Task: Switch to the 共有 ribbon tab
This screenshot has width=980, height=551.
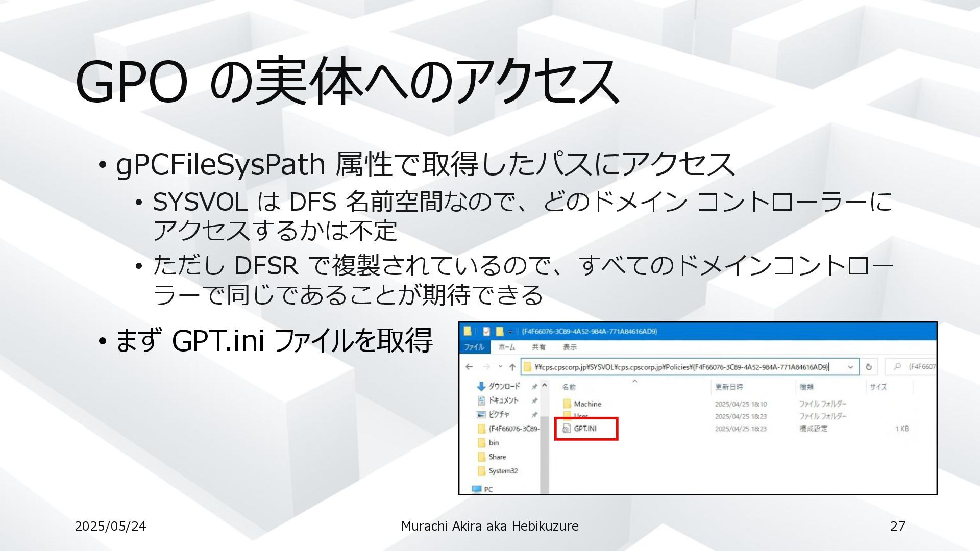Action: 538,347
